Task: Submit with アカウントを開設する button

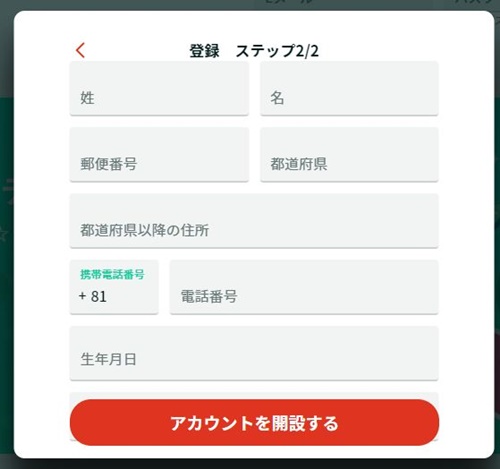Action: 254,423
